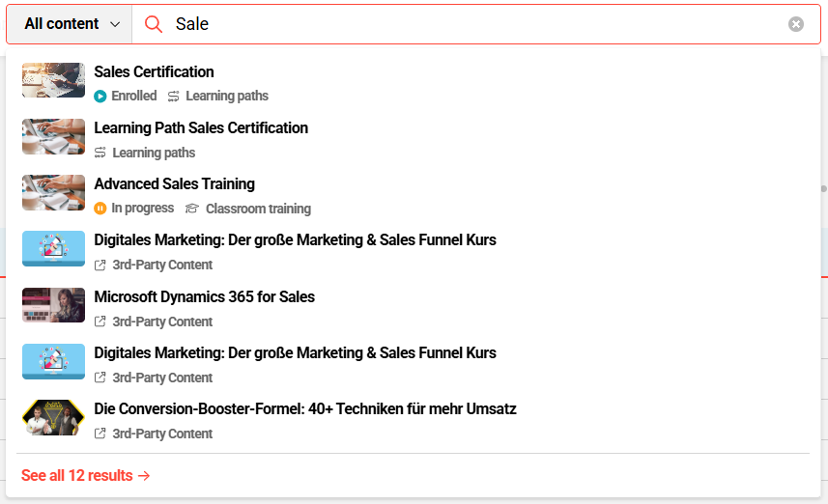Open Microsoft Dynamics 365 for Sales
This screenshot has height=504, width=828.
204,297
